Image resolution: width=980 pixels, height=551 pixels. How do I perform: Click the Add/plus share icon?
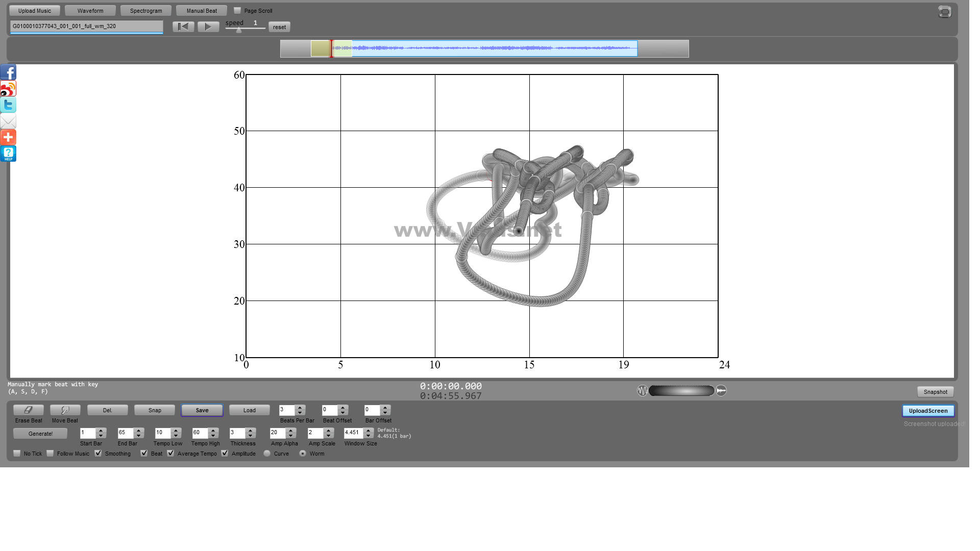click(x=8, y=137)
